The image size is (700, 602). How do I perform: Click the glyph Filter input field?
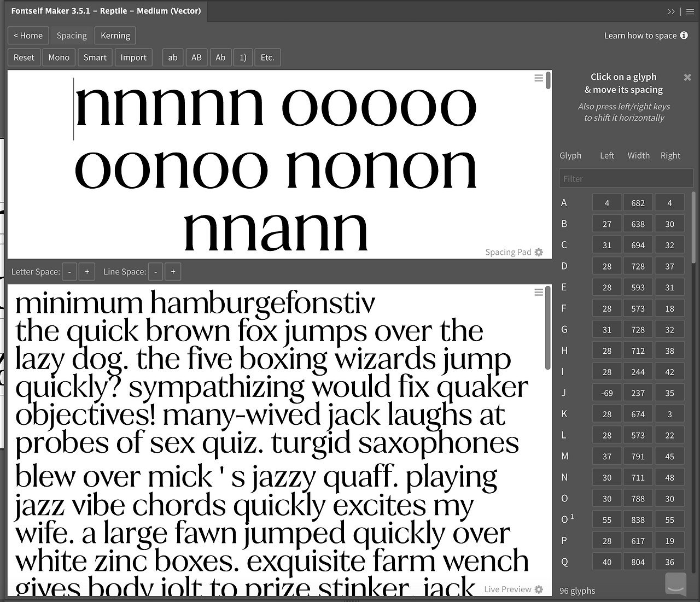[626, 178]
